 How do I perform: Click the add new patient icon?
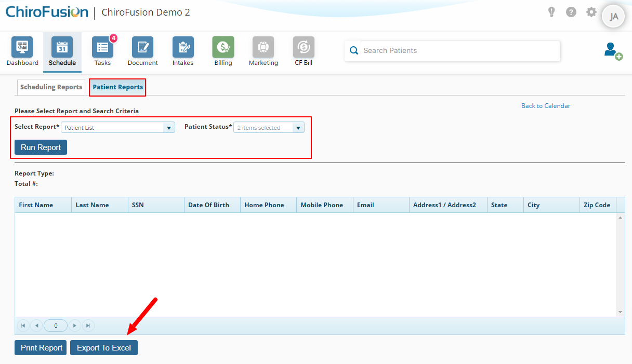click(613, 51)
